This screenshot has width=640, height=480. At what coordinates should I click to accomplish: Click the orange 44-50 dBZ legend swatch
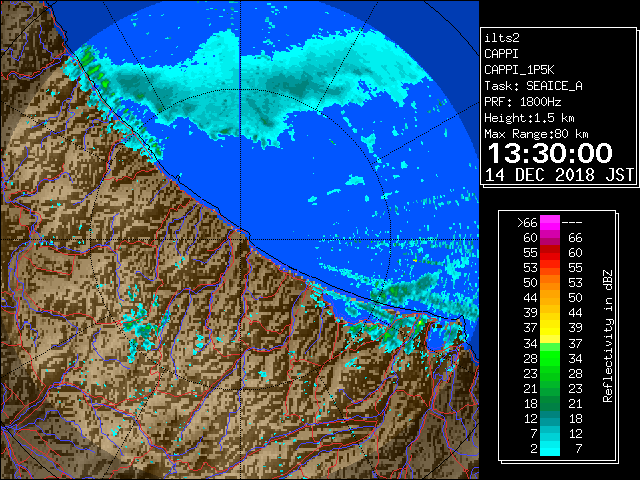pyautogui.click(x=550, y=298)
